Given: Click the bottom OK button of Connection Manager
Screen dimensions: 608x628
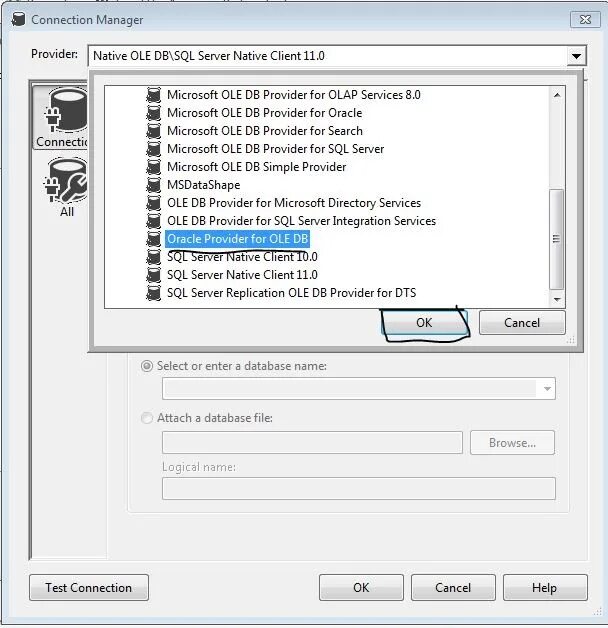Looking at the screenshot, I should coord(361,588).
